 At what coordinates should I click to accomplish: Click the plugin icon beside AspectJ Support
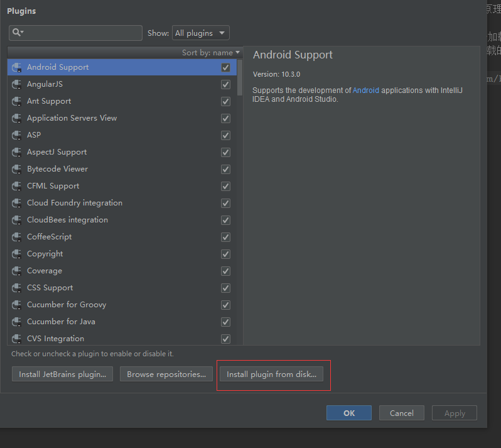16,152
